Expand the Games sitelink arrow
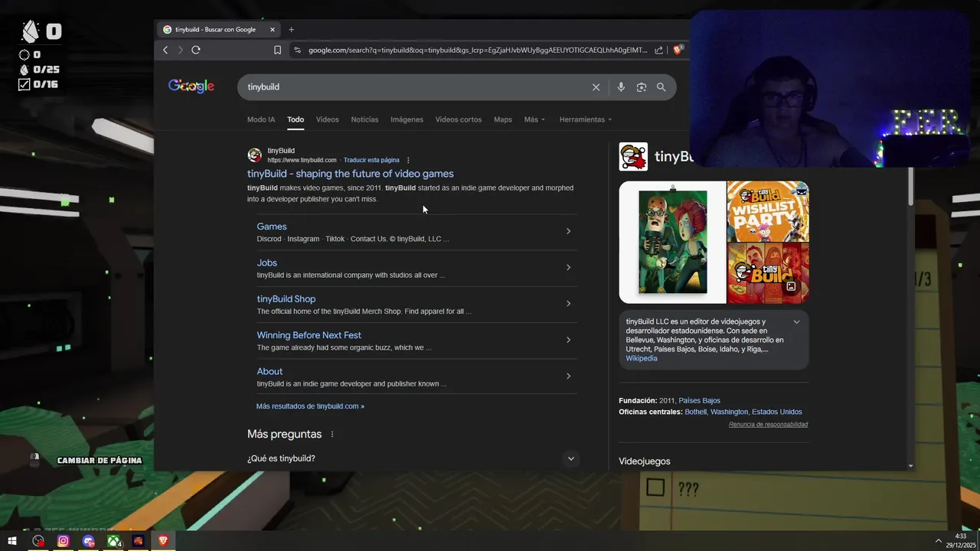This screenshot has width=980, height=551. coord(568,231)
